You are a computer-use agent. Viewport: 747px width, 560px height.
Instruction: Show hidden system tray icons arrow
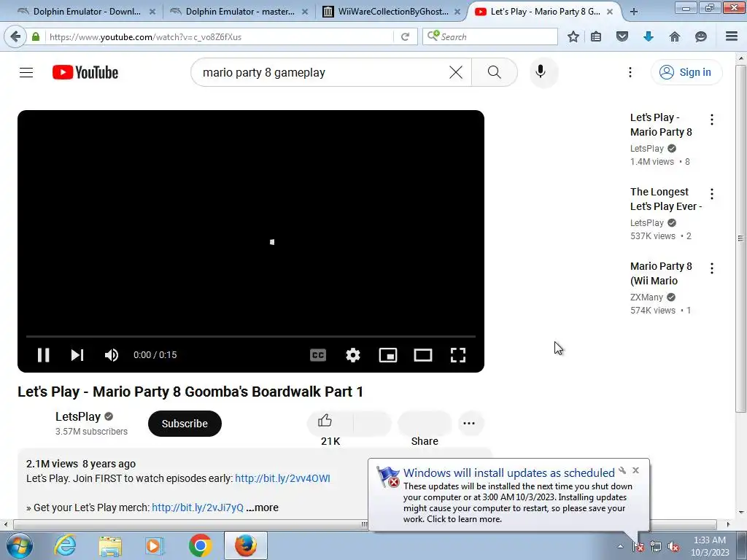[620, 547]
